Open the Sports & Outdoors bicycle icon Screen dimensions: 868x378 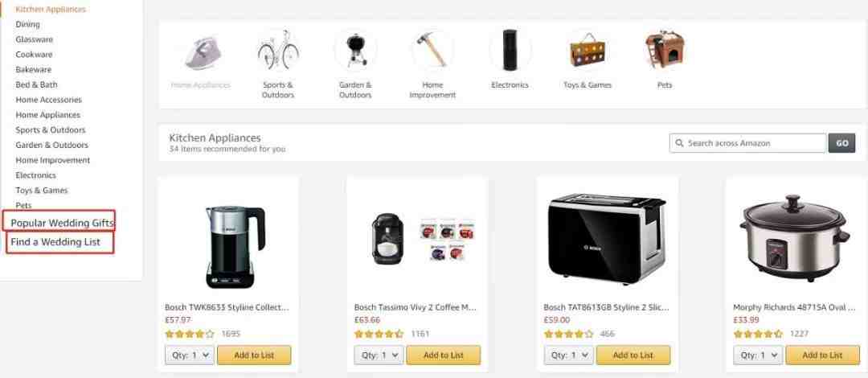[278, 50]
